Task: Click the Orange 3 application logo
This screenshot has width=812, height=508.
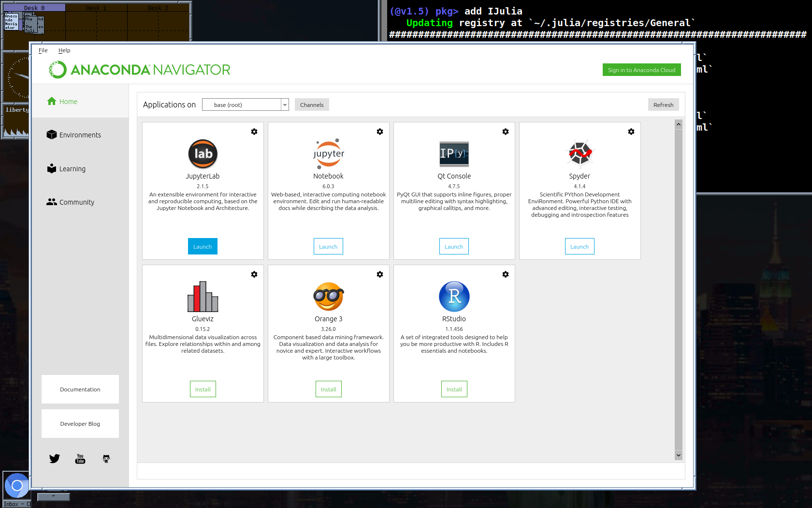Action: pyautogui.click(x=328, y=297)
